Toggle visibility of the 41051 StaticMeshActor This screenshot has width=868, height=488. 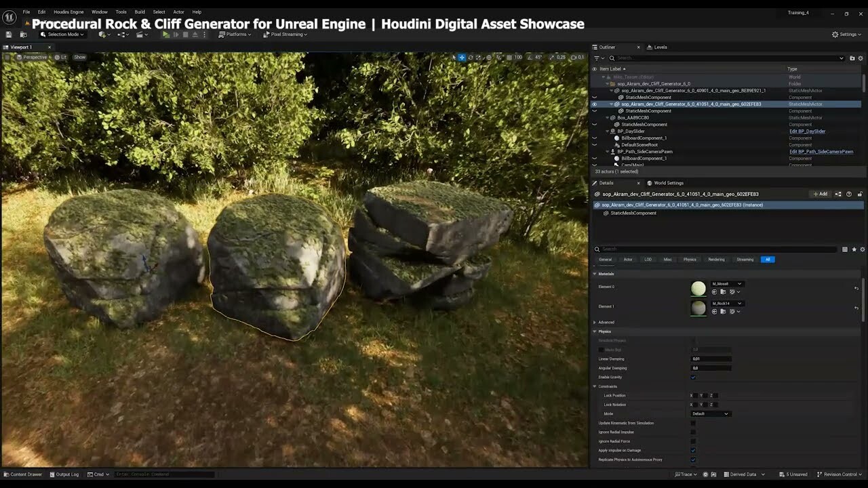coord(595,104)
